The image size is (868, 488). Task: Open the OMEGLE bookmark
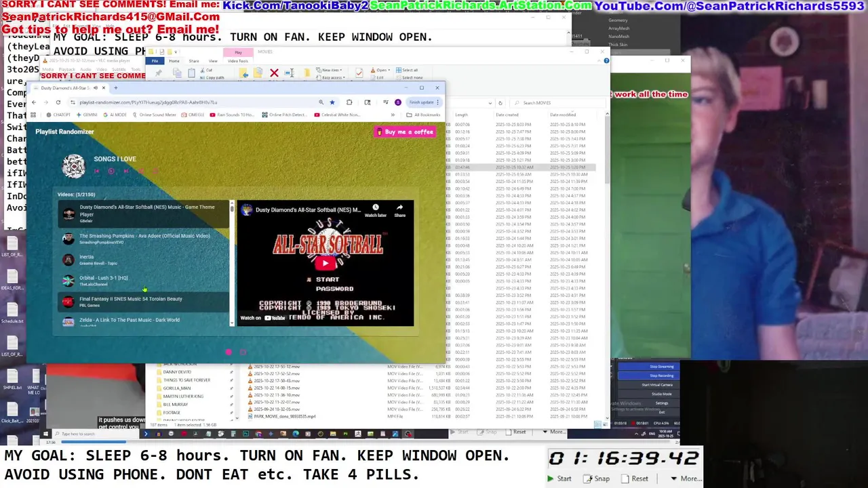tap(193, 115)
